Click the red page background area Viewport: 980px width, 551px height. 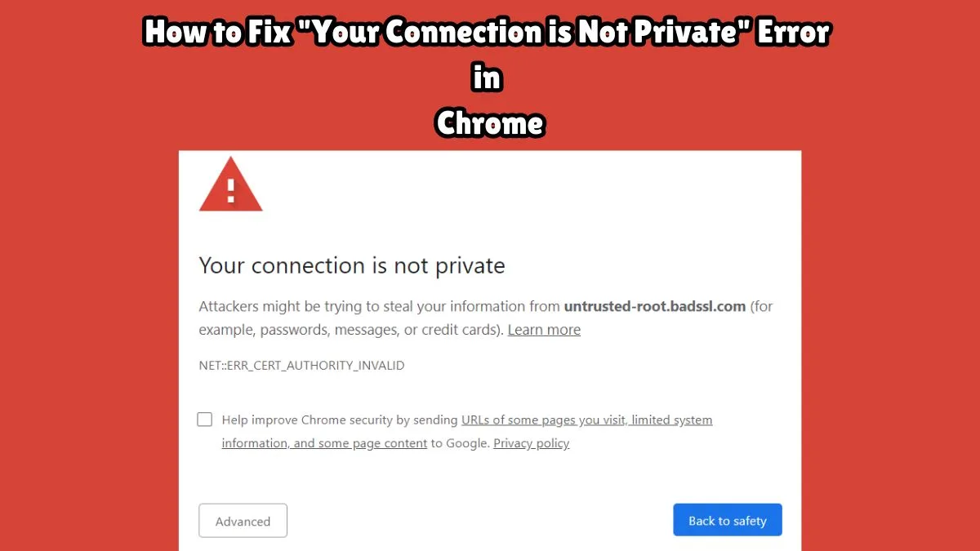pyautogui.click(x=82, y=327)
